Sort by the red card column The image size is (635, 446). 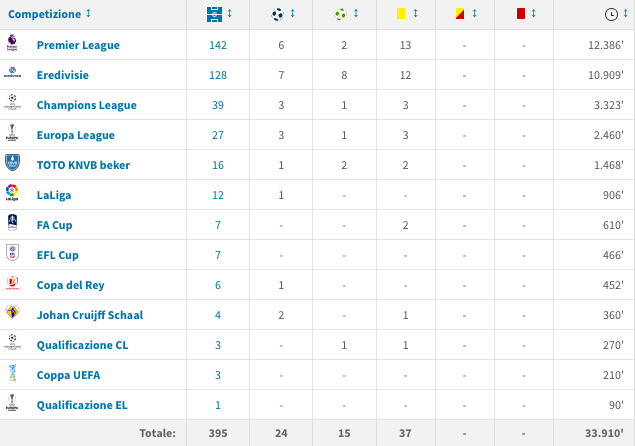pyautogui.click(x=526, y=14)
